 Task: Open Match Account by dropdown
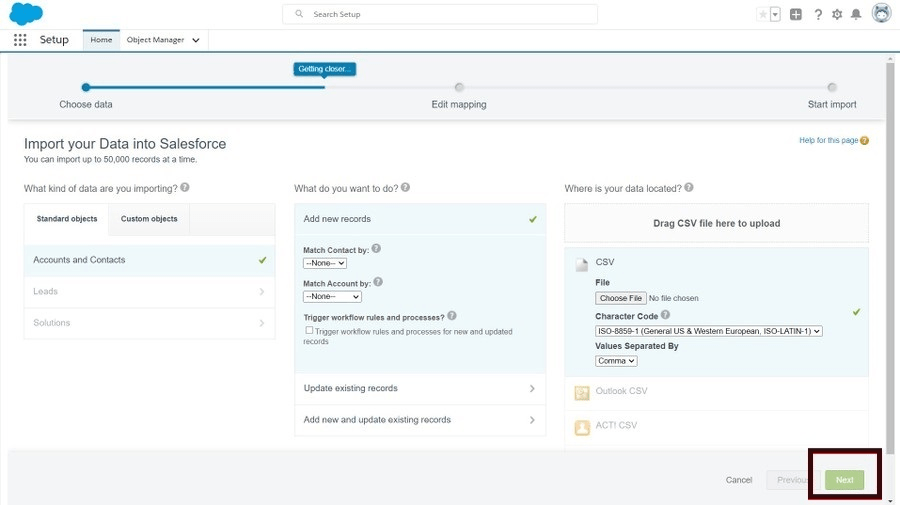click(332, 297)
